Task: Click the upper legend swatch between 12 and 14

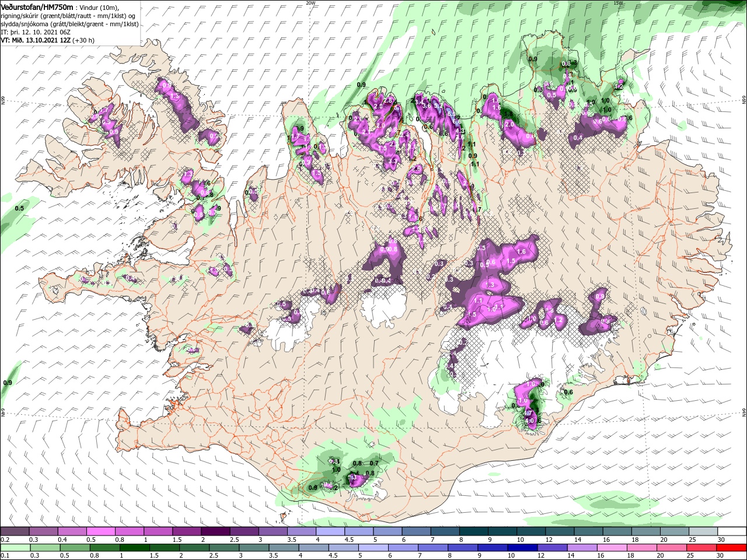Action: click(x=560, y=531)
